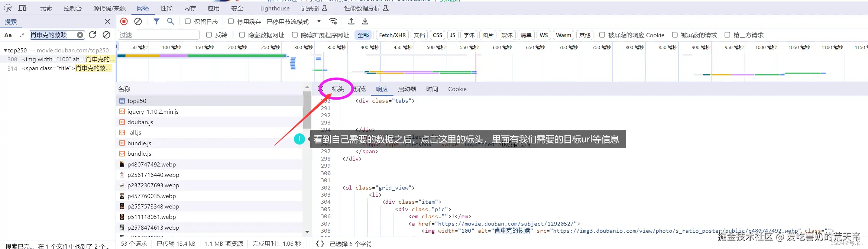Open the Console panel tab
Screen dimensions: 868x249
click(x=72, y=8)
